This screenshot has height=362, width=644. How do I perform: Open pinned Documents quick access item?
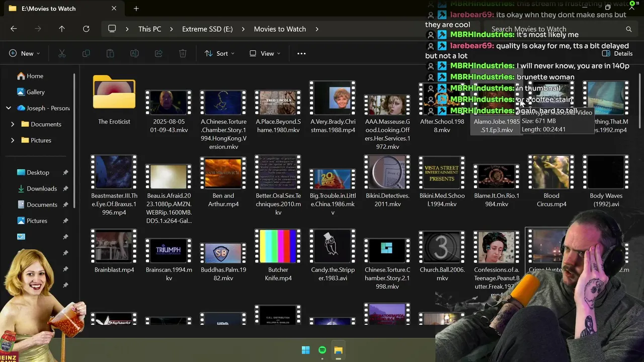pos(42,205)
